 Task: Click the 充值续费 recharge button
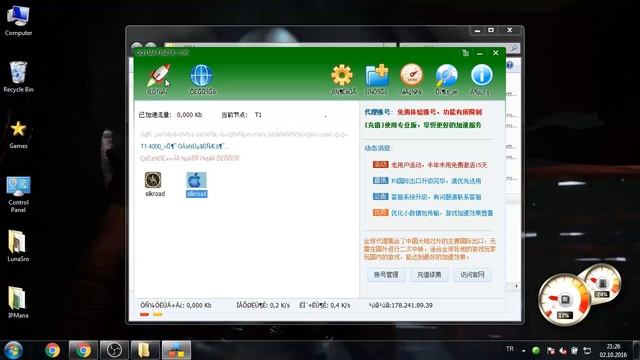pos(429,275)
